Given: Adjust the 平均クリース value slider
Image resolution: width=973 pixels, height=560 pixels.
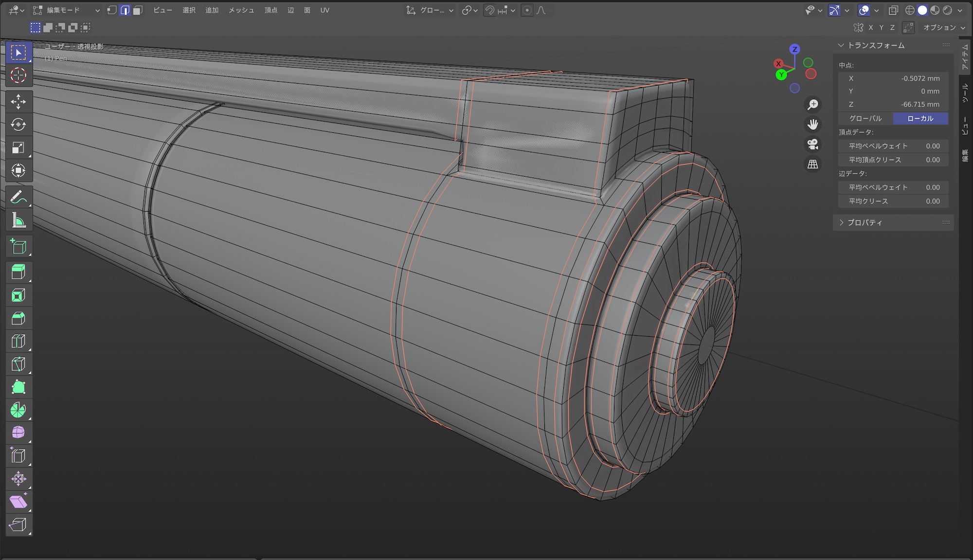Looking at the screenshot, I should tap(893, 201).
